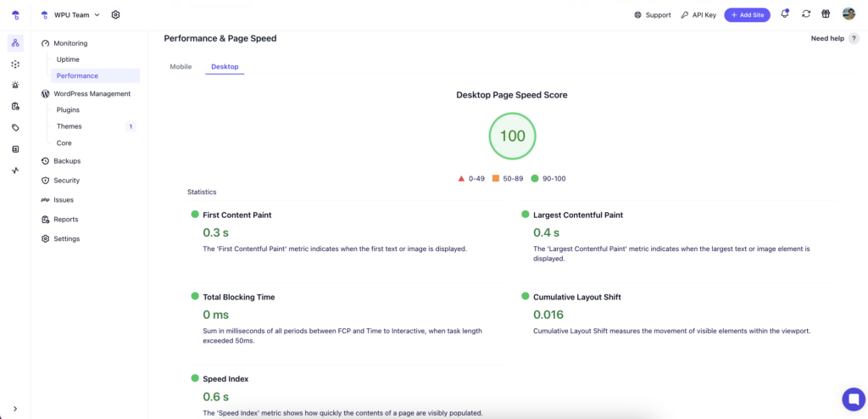The height and width of the screenshot is (419, 868).
Task: Open the gift box icon
Action: pos(826,14)
